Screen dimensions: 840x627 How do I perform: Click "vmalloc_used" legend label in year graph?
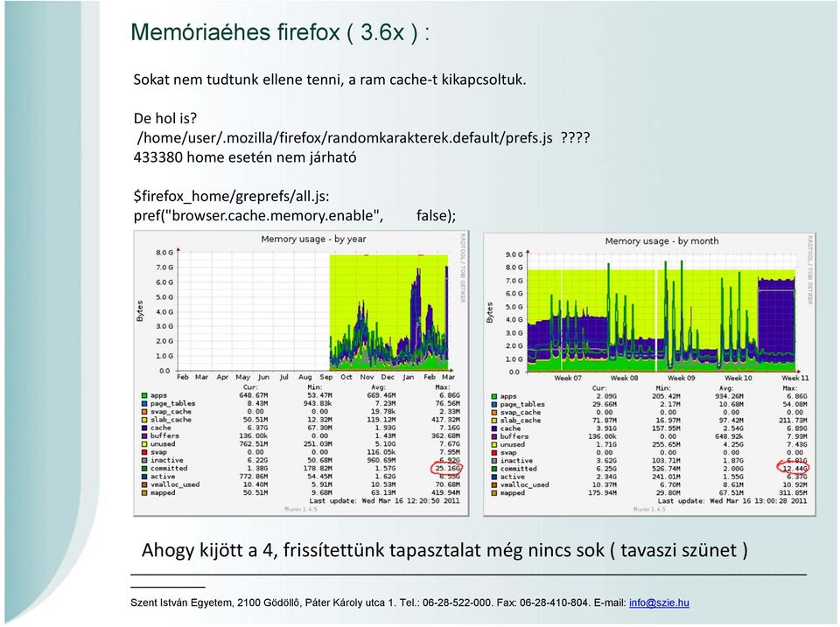(x=175, y=484)
